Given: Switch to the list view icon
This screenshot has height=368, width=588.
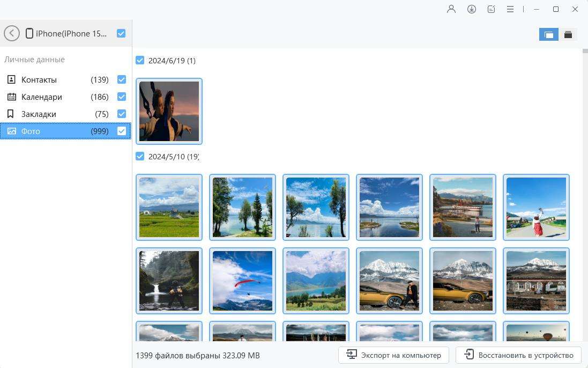Looking at the screenshot, I should click(568, 34).
